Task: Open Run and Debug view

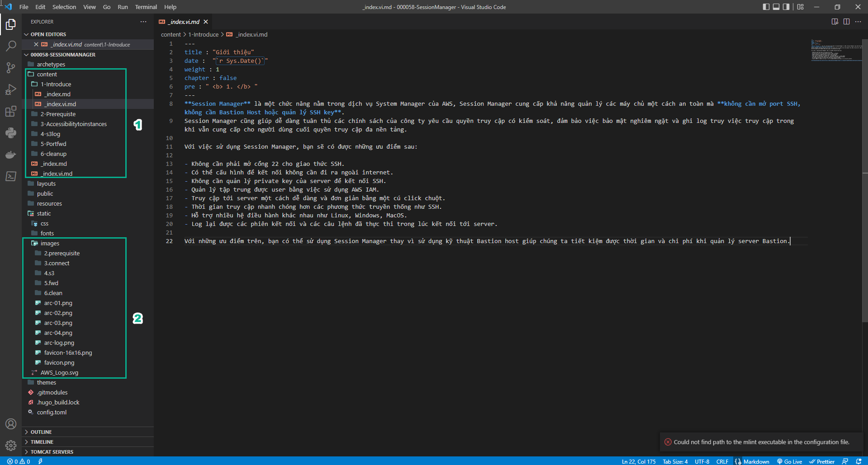Action: click(11, 89)
